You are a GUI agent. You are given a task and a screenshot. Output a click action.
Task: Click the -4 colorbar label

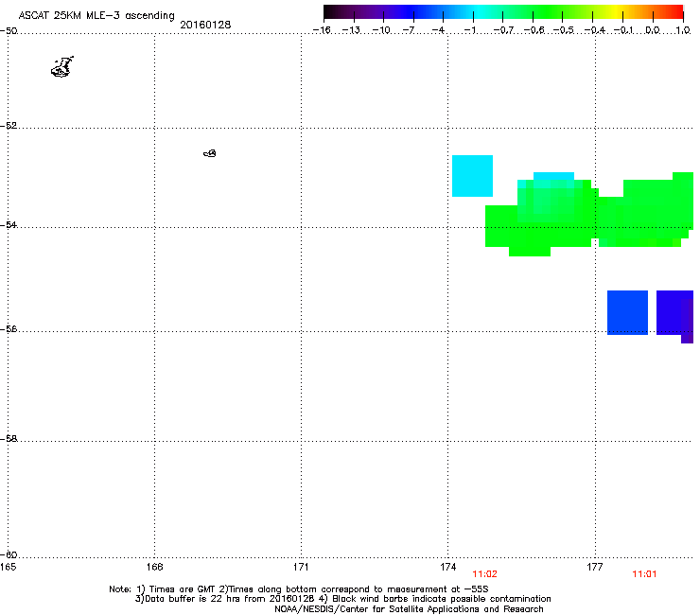coord(438,30)
